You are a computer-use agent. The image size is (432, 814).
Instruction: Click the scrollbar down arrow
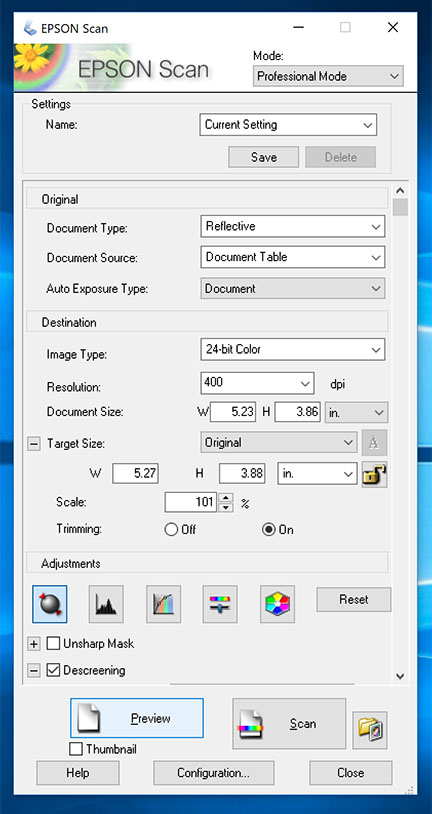click(400, 675)
